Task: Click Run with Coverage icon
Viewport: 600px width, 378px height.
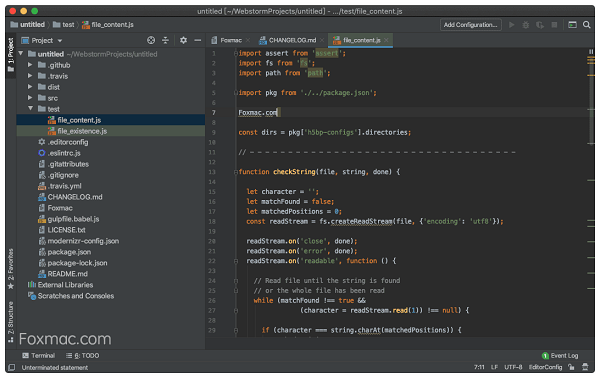Action: tap(540, 25)
